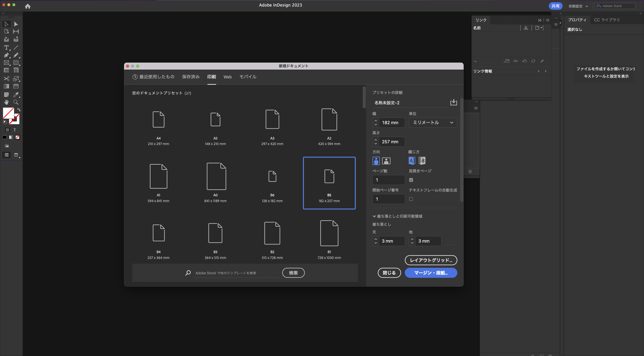Toggle formatting affects container button
The height and width of the screenshot is (356, 644).
(7, 130)
